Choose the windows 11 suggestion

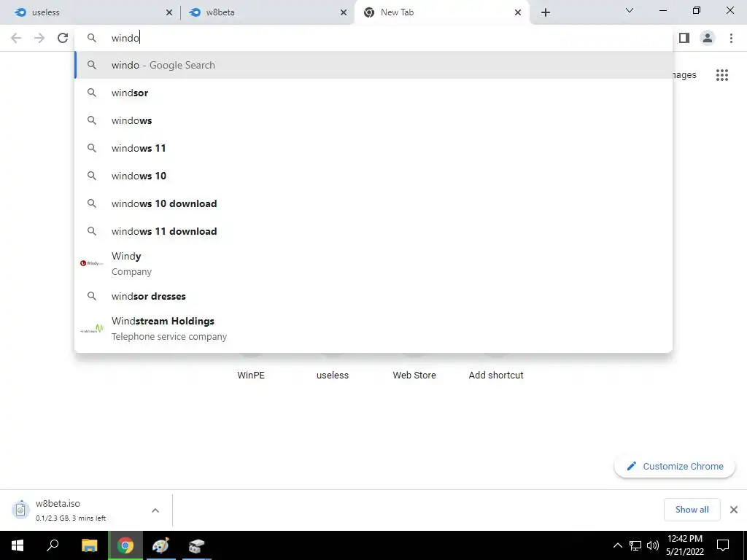373,148
